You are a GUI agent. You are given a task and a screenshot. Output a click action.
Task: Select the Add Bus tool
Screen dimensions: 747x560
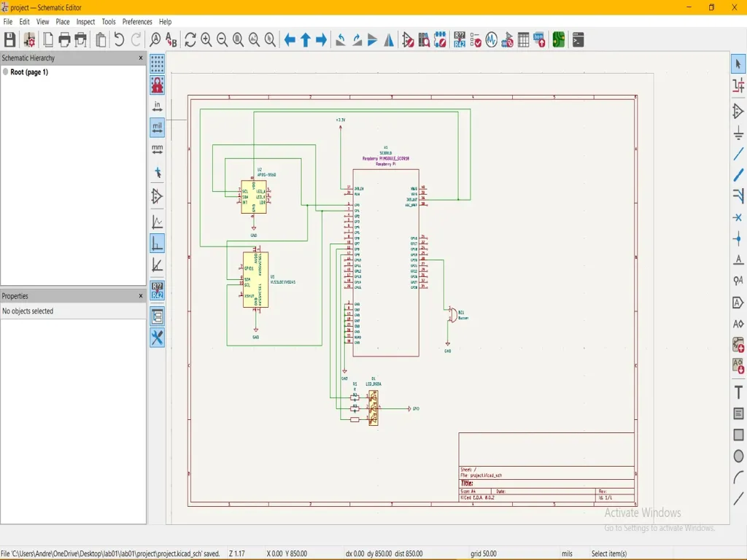click(x=738, y=175)
